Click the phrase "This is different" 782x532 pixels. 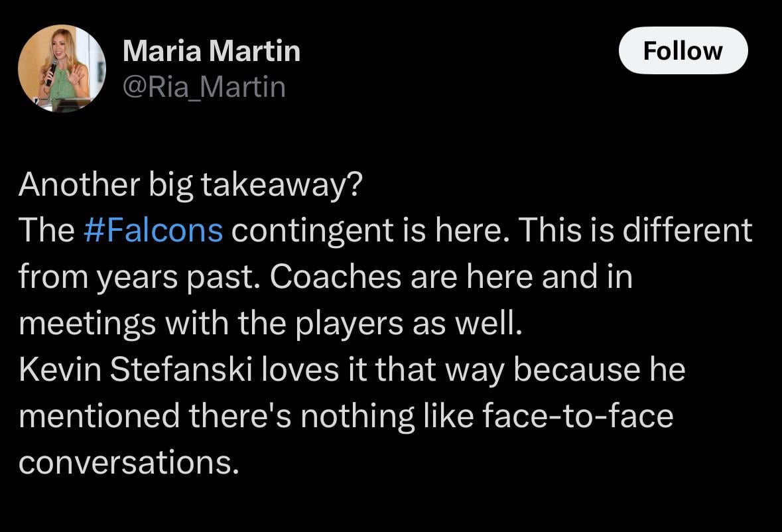(x=635, y=230)
